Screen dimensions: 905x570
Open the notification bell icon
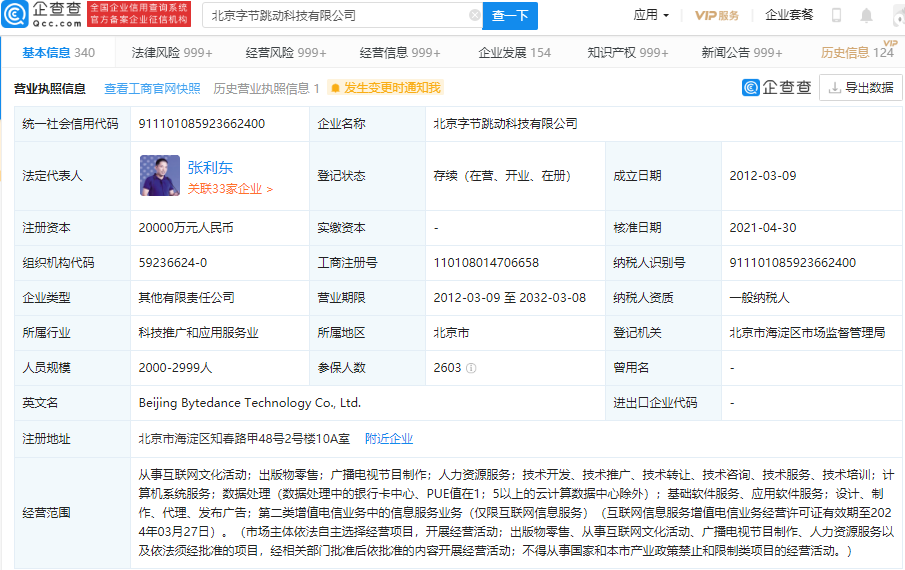866,16
